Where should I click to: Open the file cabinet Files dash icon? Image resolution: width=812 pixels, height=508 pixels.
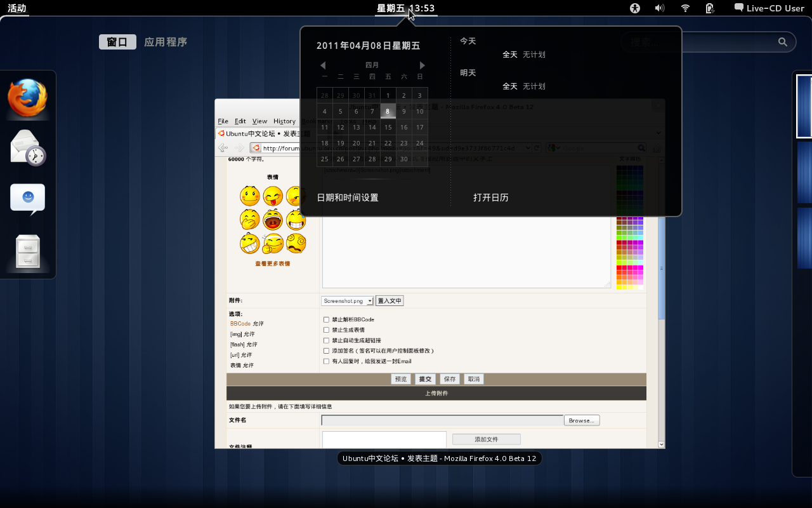(28, 251)
